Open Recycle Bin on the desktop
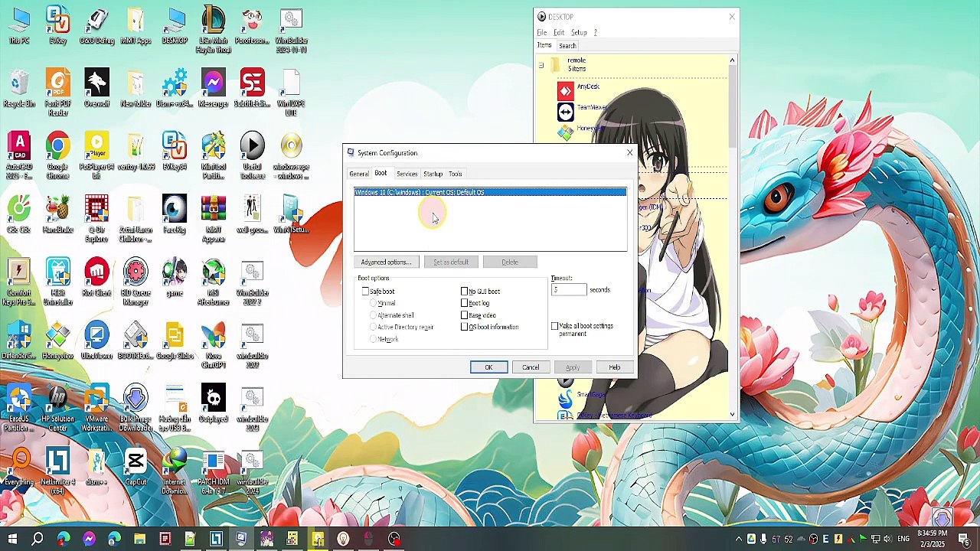This screenshot has height=551, width=980. tap(19, 88)
